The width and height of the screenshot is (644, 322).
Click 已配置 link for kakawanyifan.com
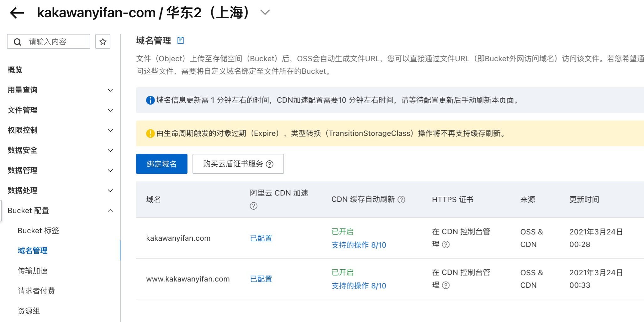tap(261, 238)
